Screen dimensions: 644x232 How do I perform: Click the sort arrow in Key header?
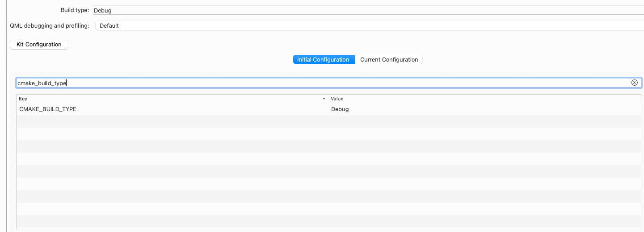tap(324, 99)
